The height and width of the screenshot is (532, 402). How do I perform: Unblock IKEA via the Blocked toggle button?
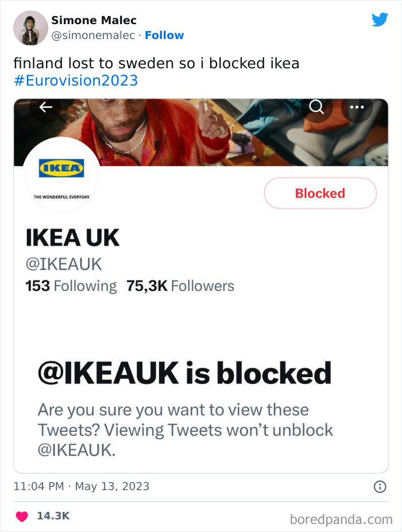(320, 193)
